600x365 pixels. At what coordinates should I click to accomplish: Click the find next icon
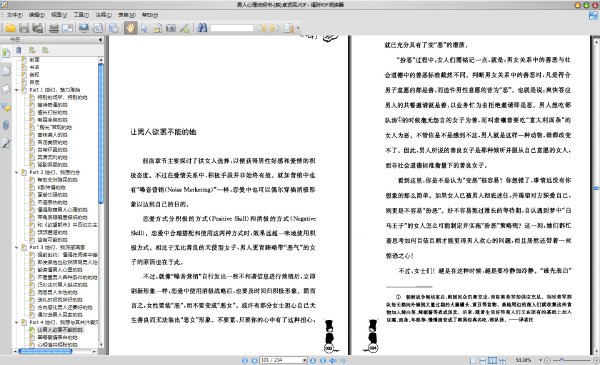tap(275, 28)
